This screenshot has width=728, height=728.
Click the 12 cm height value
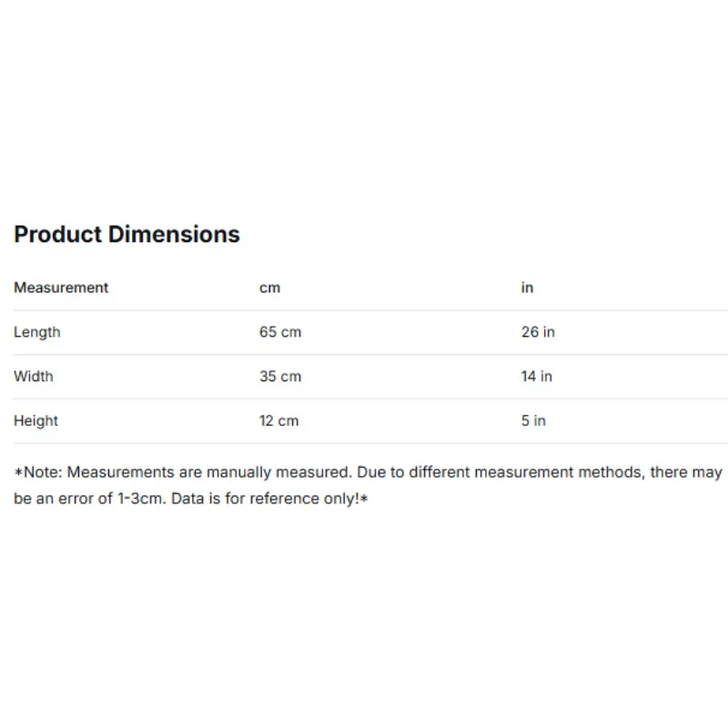(278, 420)
